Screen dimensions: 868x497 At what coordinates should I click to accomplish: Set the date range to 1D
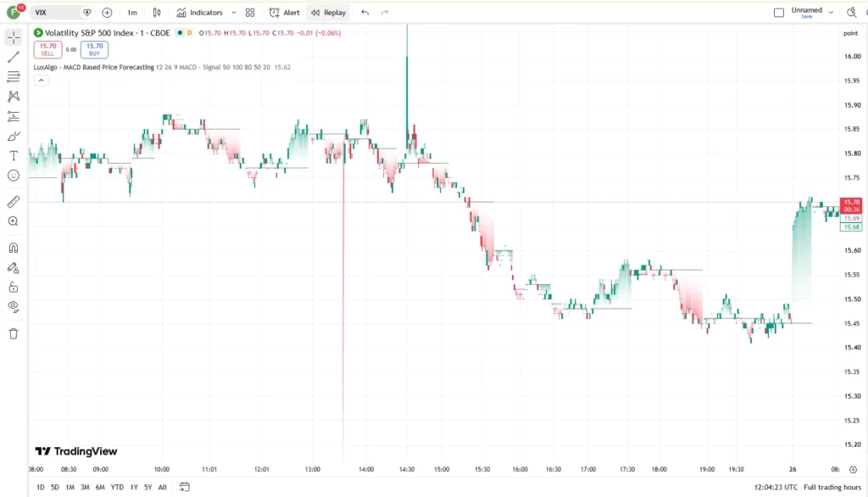41,487
